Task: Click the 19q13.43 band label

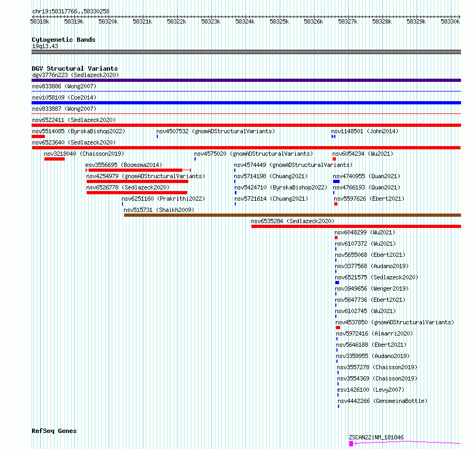Action: click(45, 46)
